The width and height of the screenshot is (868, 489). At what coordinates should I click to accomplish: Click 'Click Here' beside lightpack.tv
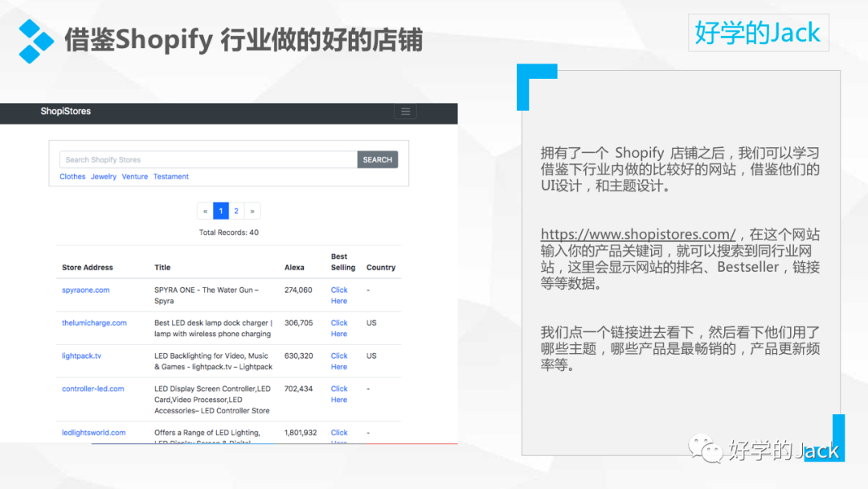click(338, 361)
